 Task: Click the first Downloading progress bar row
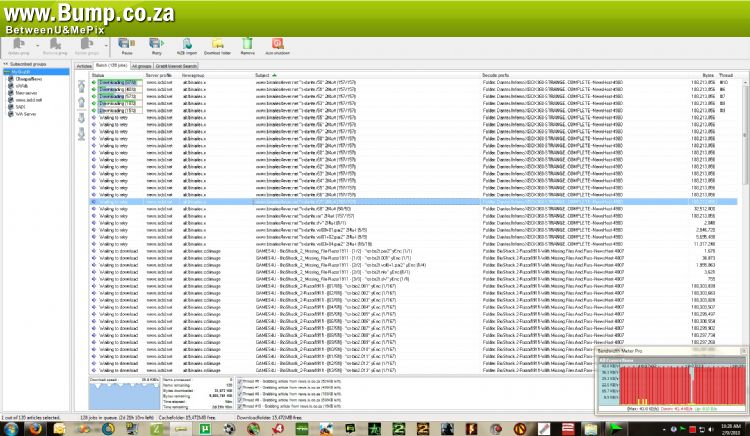coord(118,81)
